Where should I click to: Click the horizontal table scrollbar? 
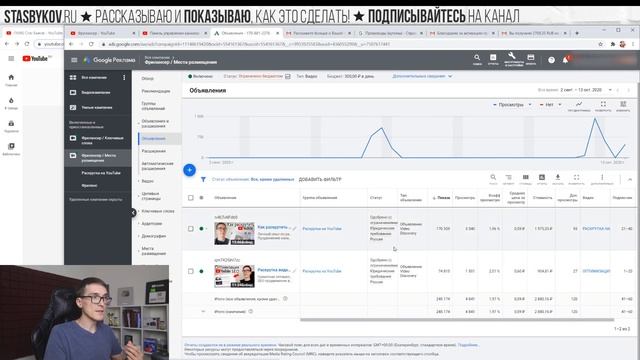tap(457, 320)
